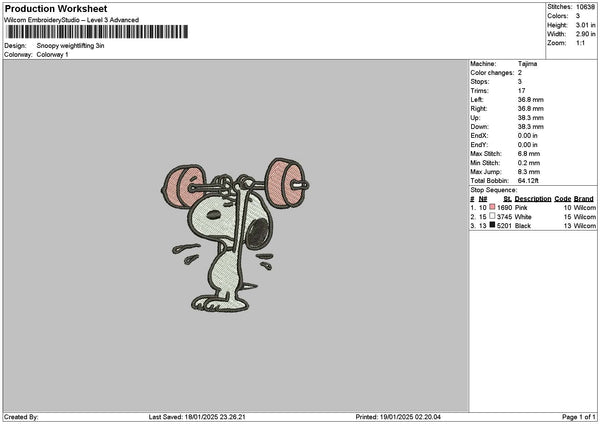This screenshot has height=424, width=600.
Task: Click the EndY value 0.00 in
Action: pos(527,145)
